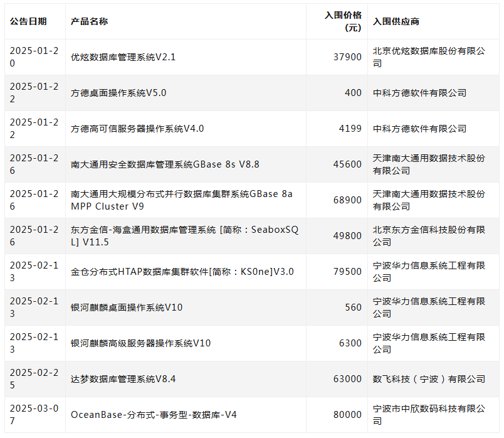Select price 6300

click(350, 343)
